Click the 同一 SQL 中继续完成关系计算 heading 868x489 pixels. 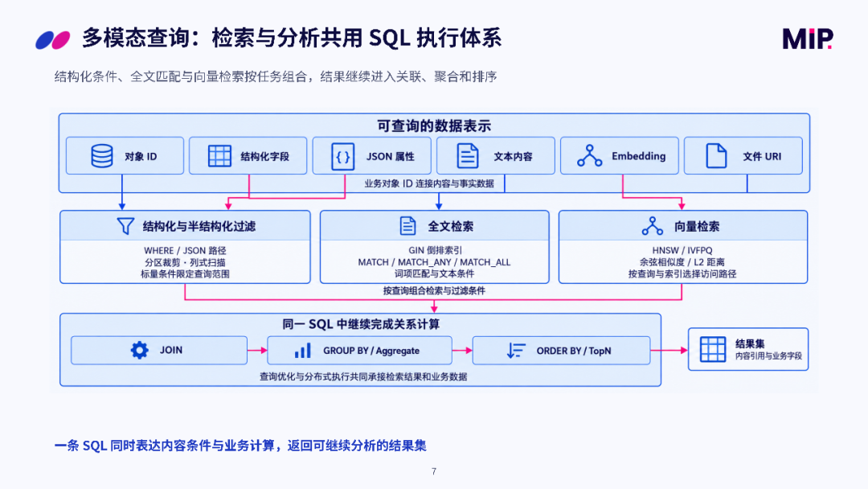361,324
